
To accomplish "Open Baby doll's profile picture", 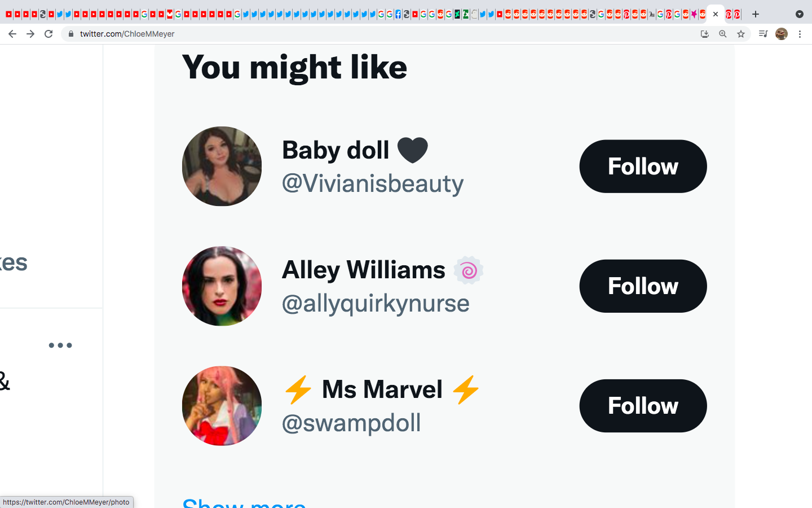I will coord(222,167).
